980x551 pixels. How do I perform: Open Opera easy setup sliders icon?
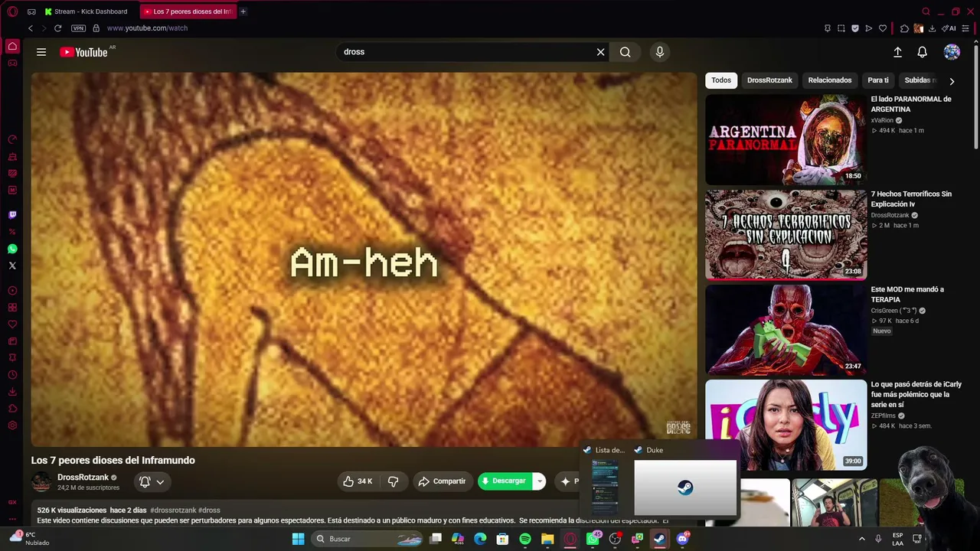click(x=966, y=28)
